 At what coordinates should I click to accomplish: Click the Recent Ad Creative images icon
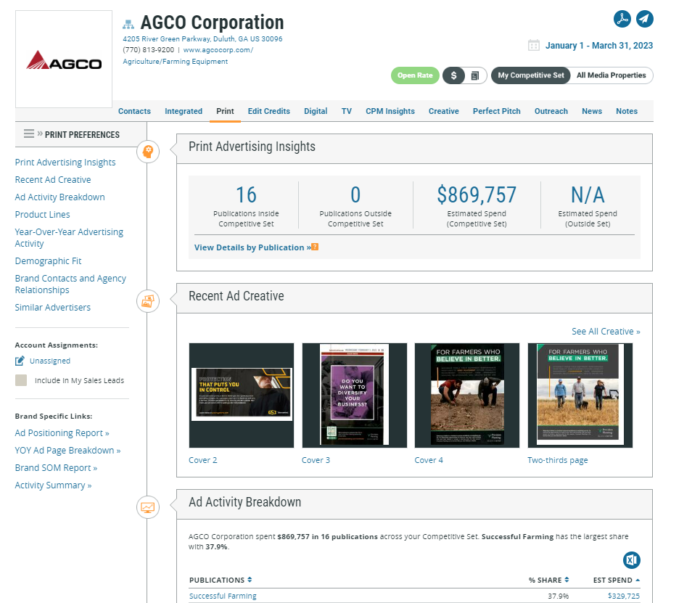[x=148, y=302]
